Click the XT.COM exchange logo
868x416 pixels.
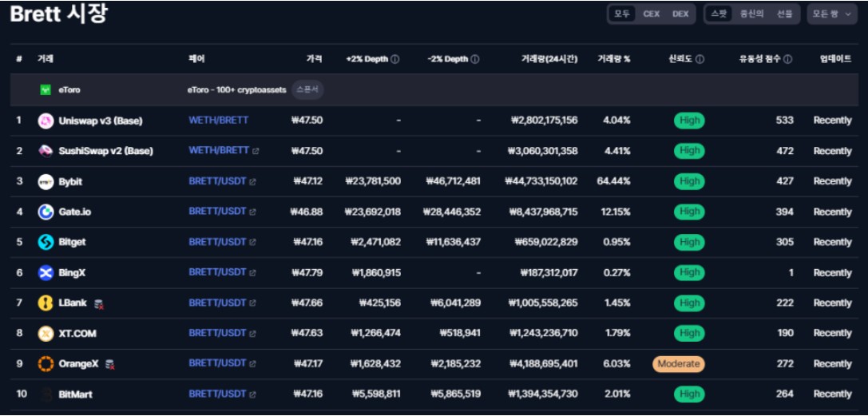[46, 334]
